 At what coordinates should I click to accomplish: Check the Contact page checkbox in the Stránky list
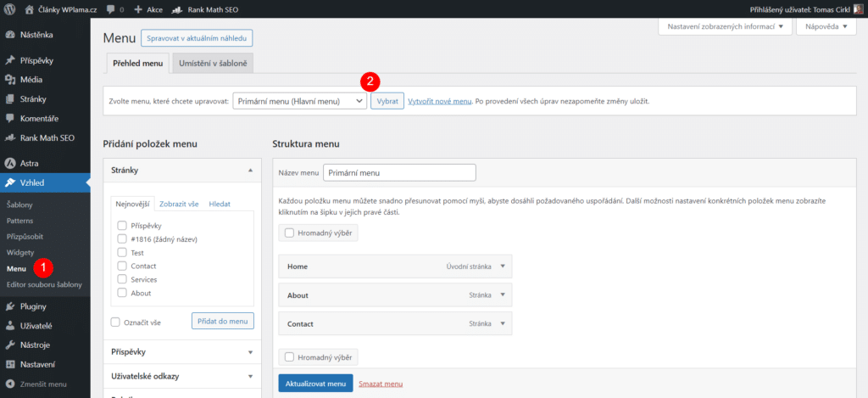tap(122, 266)
